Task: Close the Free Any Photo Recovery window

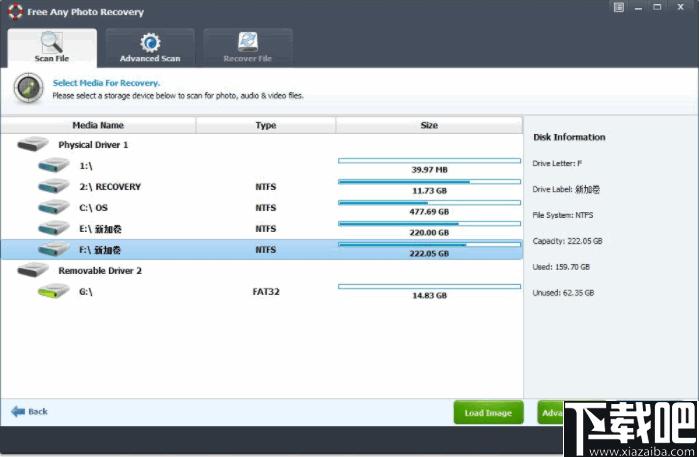Action: click(680, 7)
